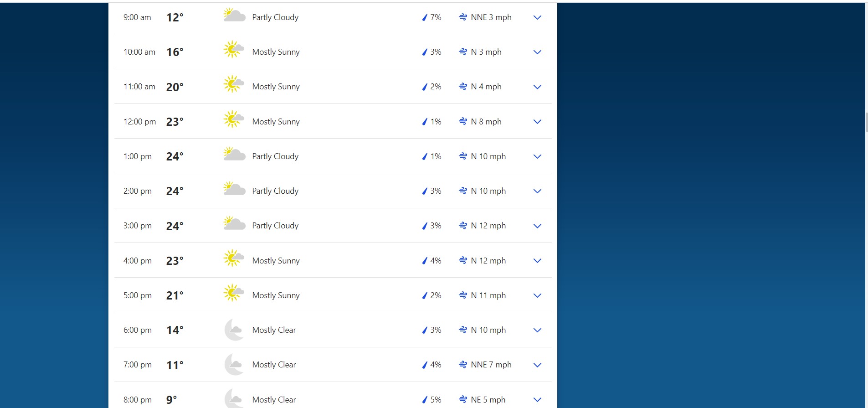The width and height of the screenshot is (868, 408).
Task: Open details chevron for 11:00 am
Action: (x=537, y=87)
